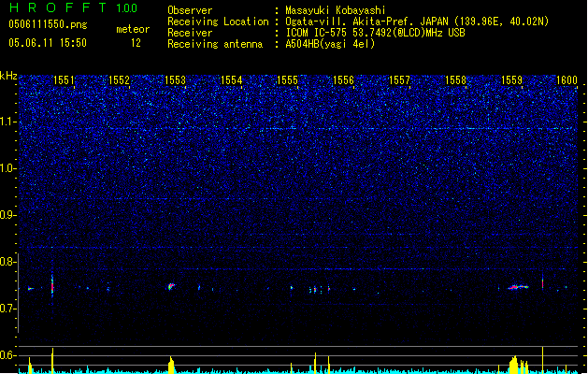The width and height of the screenshot is (588, 374).
Task: Click the 'meteor' label
Action: coord(133,29)
